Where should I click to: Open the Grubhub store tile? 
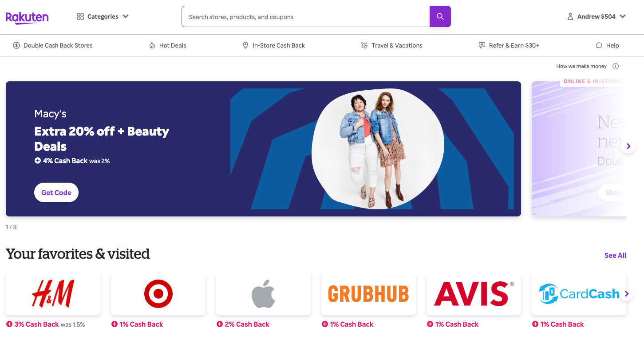tap(368, 294)
